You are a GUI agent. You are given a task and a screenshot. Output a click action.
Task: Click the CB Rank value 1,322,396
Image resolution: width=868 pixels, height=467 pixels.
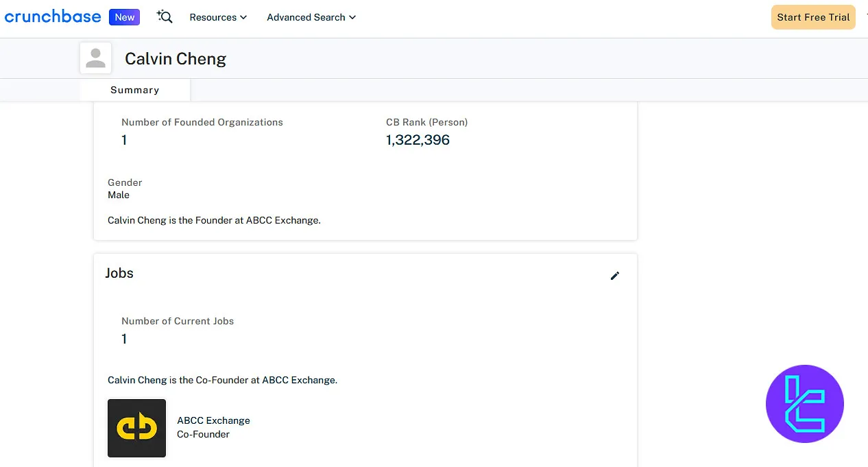pyautogui.click(x=418, y=140)
